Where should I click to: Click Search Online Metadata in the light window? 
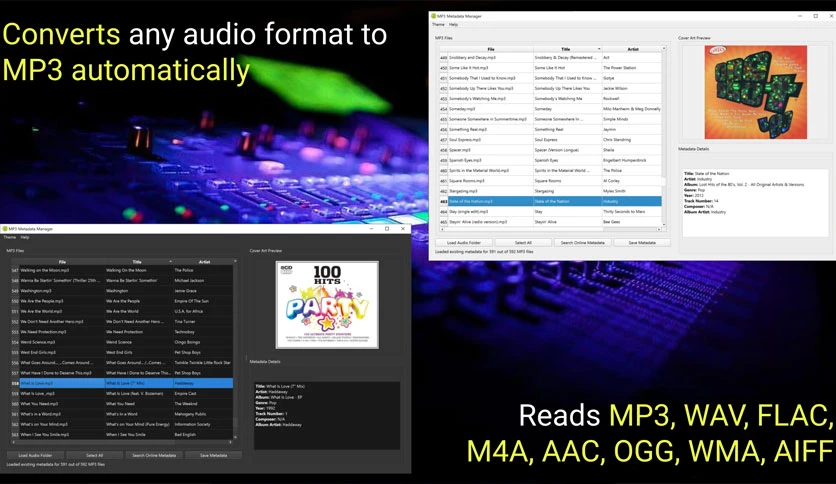(582, 243)
